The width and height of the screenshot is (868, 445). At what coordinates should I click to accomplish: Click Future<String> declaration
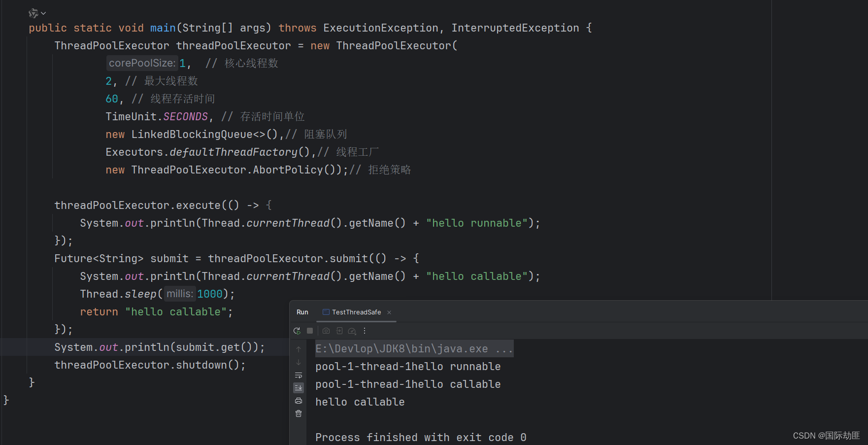(99, 259)
